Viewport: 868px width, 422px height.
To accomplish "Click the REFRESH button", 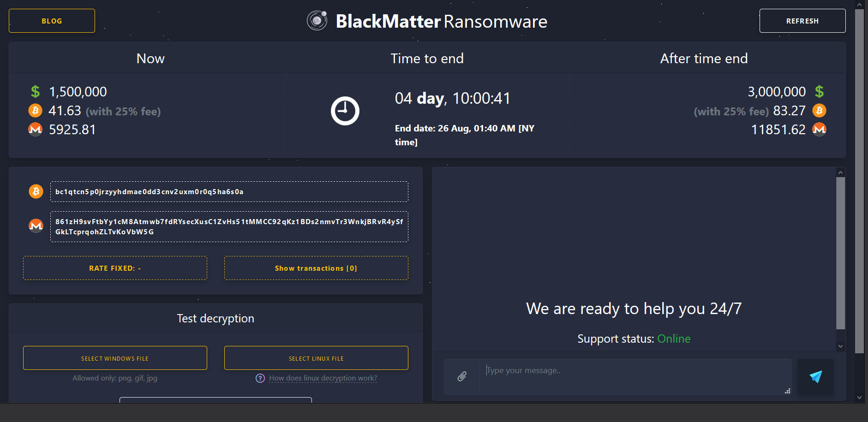I will point(802,21).
